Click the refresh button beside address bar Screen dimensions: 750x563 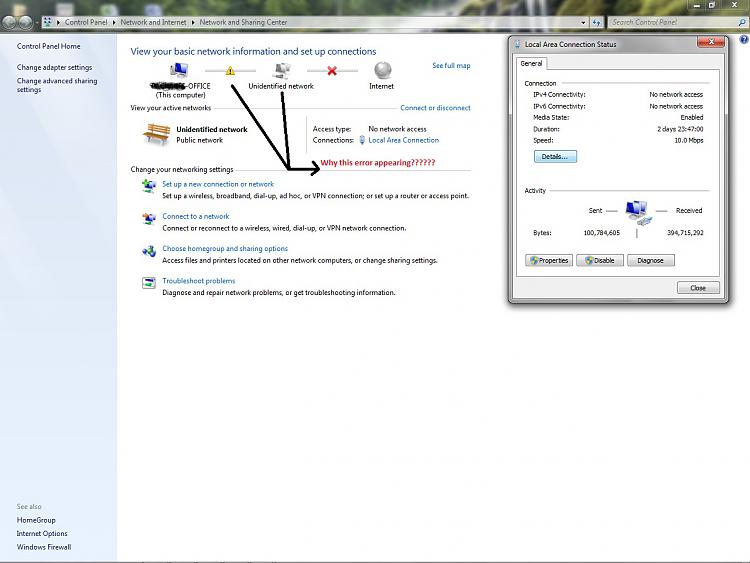pos(596,22)
